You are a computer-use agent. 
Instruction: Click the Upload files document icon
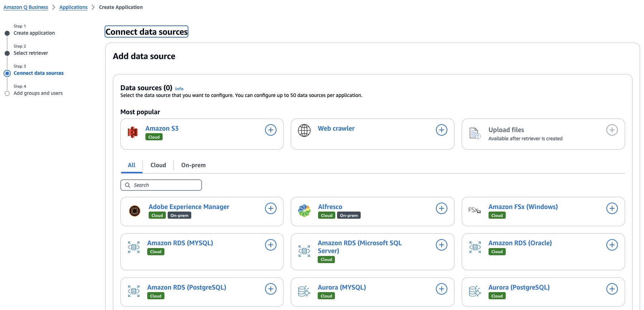pyautogui.click(x=475, y=133)
